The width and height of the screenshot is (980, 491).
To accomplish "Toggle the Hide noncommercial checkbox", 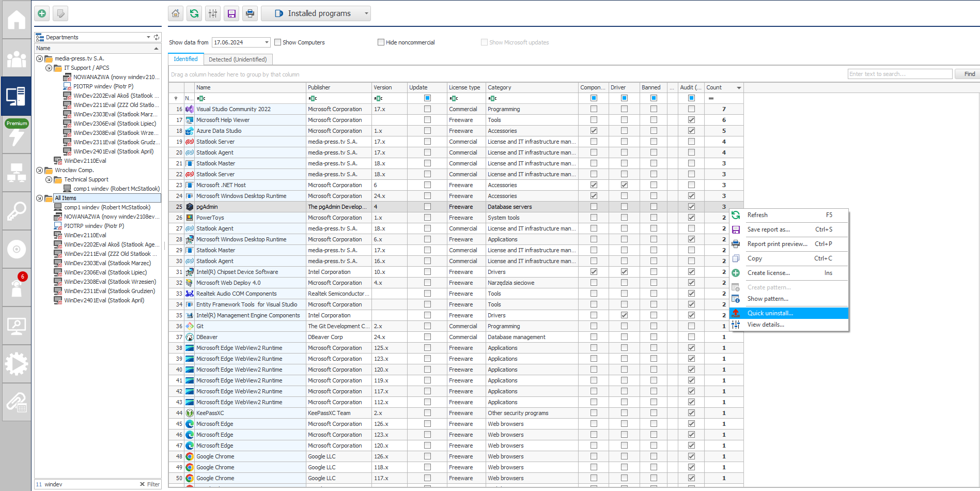I will (x=381, y=42).
